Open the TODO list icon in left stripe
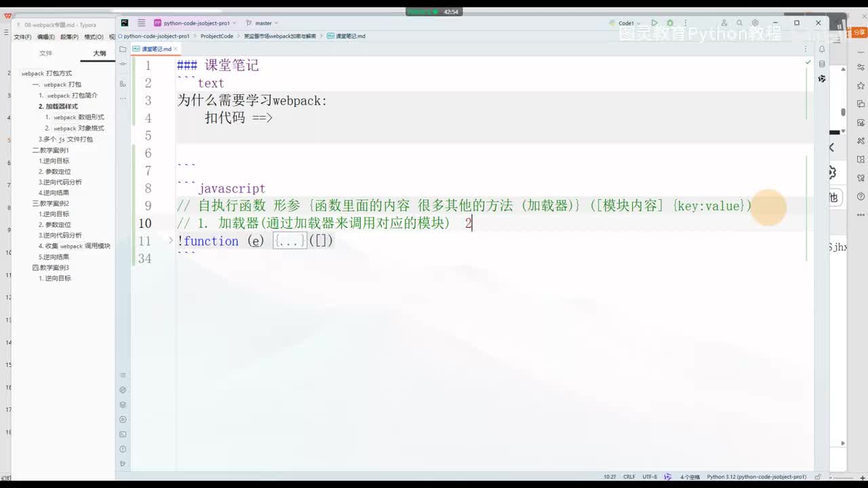868x488 pixels. click(x=123, y=375)
